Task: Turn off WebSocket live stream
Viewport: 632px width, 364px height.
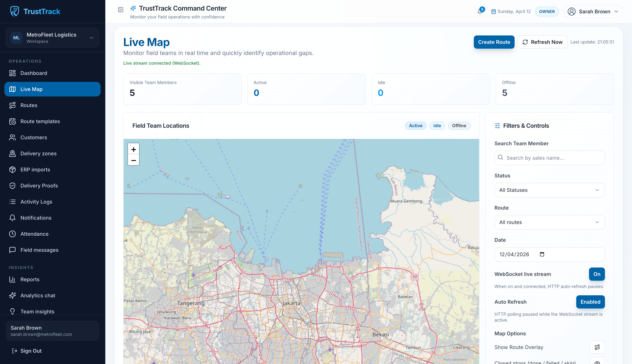Action: tap(597, 274)
